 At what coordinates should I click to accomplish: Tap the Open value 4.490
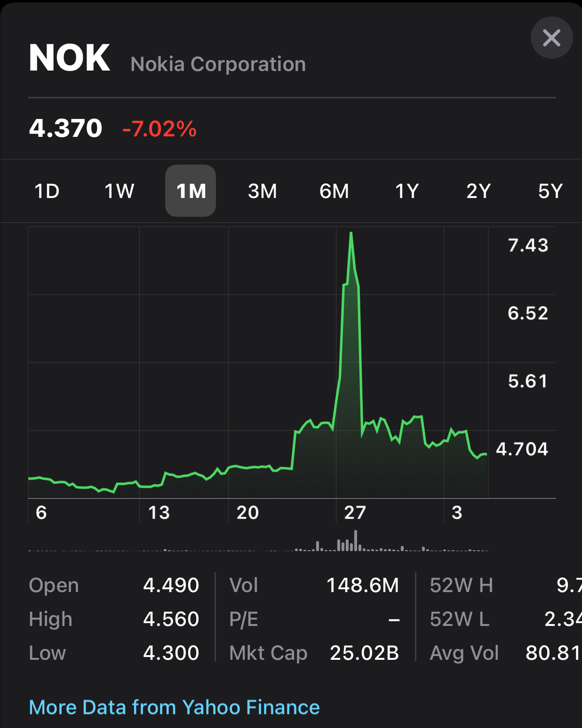[x=171, y=585]
